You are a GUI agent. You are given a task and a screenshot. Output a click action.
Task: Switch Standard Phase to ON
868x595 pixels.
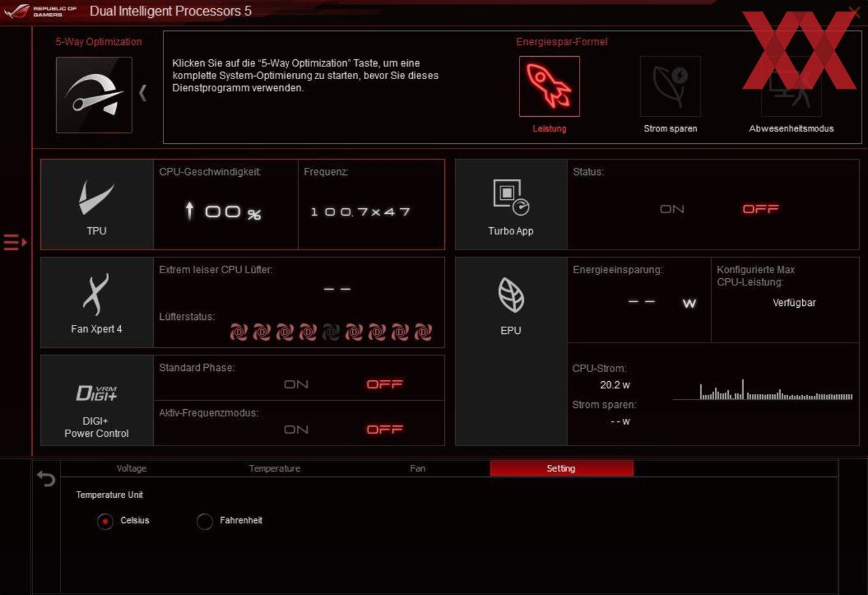pos(296,384)
